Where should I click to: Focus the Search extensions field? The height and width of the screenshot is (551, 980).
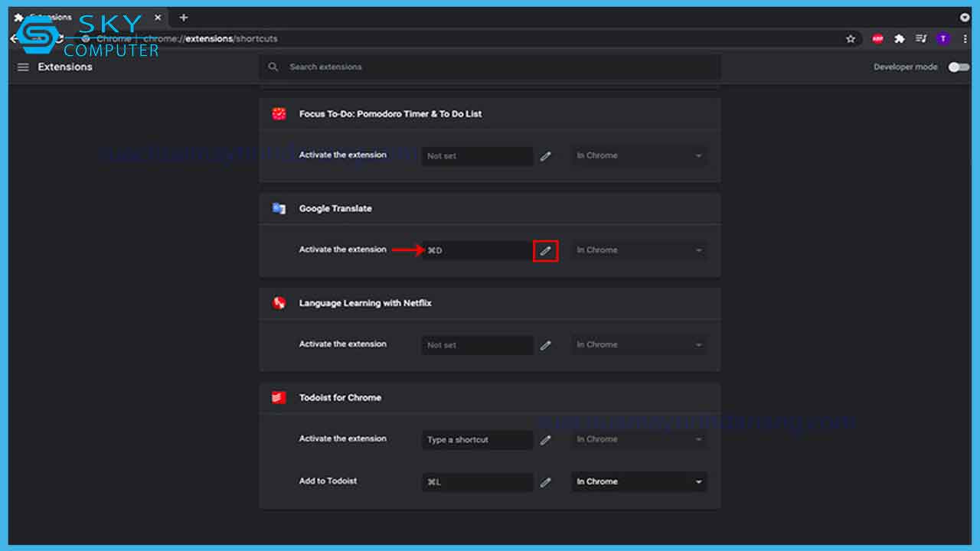pyautogui.click(x=490, y=67)
